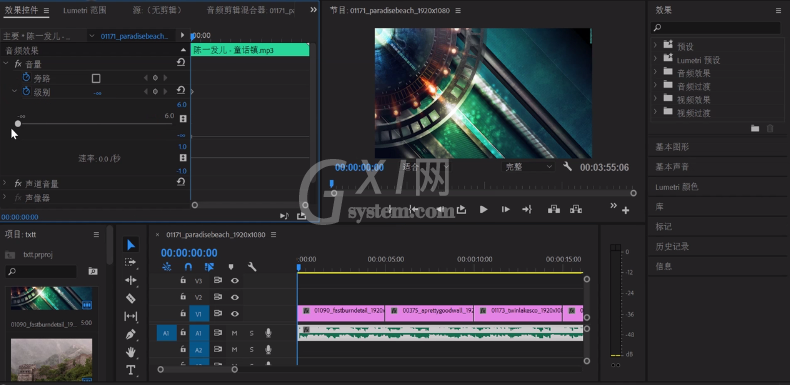Step forward one frame in program monitor
This screenshot has height=385, width=790.
[505, 210]
